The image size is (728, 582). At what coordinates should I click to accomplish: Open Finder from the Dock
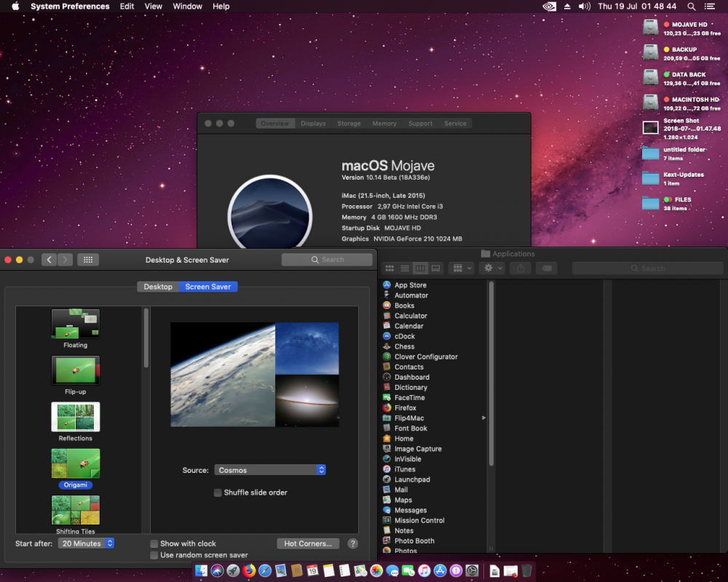tap(201, 570)
